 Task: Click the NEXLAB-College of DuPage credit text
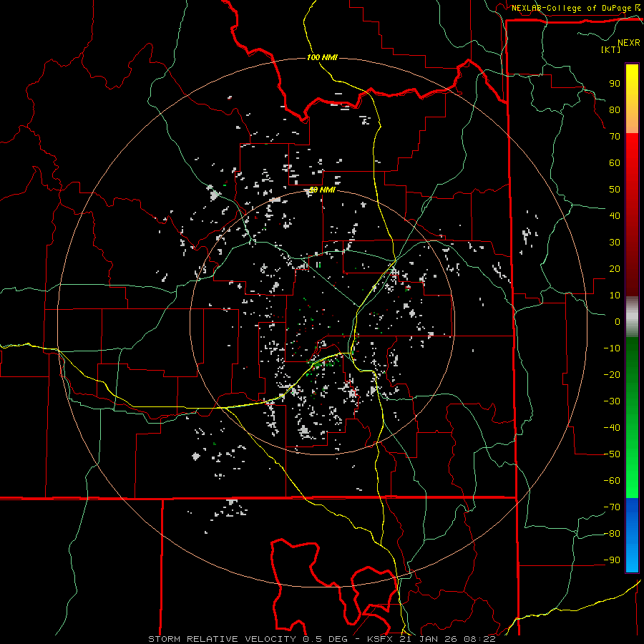572,8
